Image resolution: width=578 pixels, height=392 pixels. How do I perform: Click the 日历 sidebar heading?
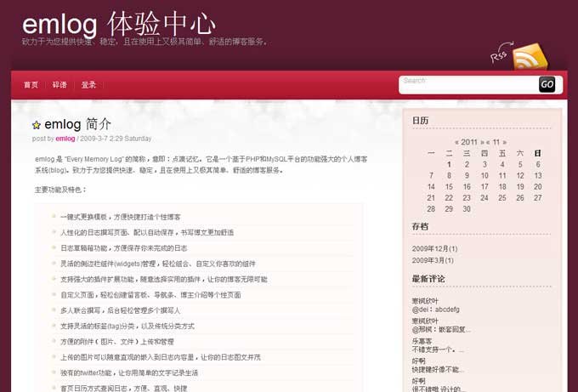click(x=420, y=121)
